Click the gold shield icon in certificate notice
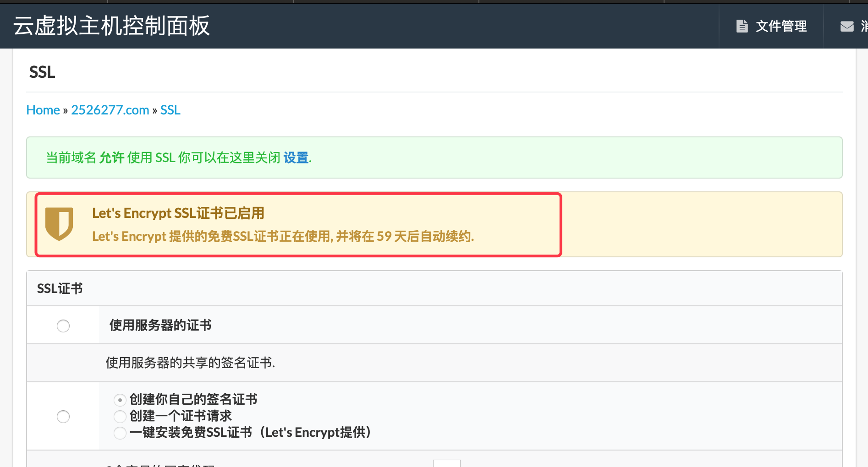 [x=59, y=224]
